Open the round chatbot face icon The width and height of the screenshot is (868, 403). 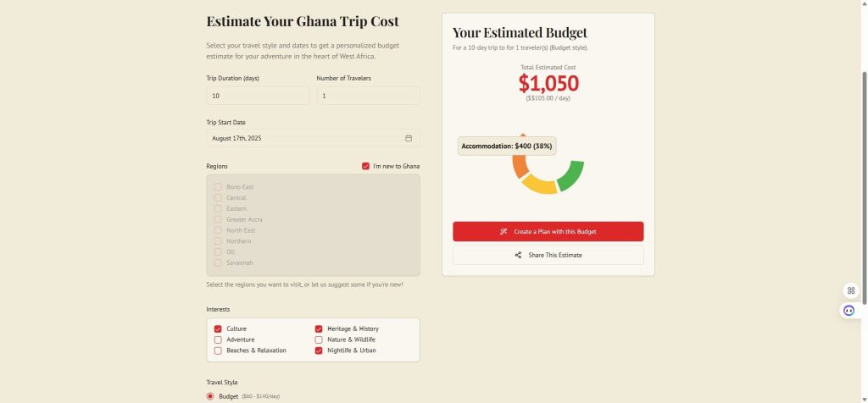click(849, 311)
